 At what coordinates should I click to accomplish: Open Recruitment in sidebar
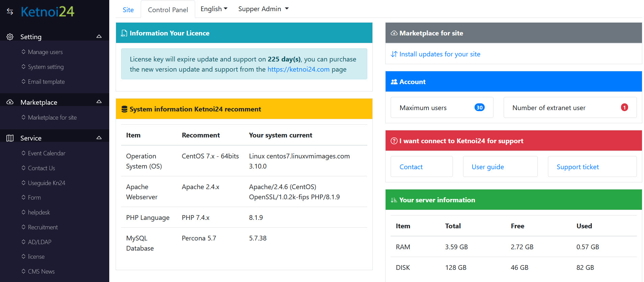43,227
